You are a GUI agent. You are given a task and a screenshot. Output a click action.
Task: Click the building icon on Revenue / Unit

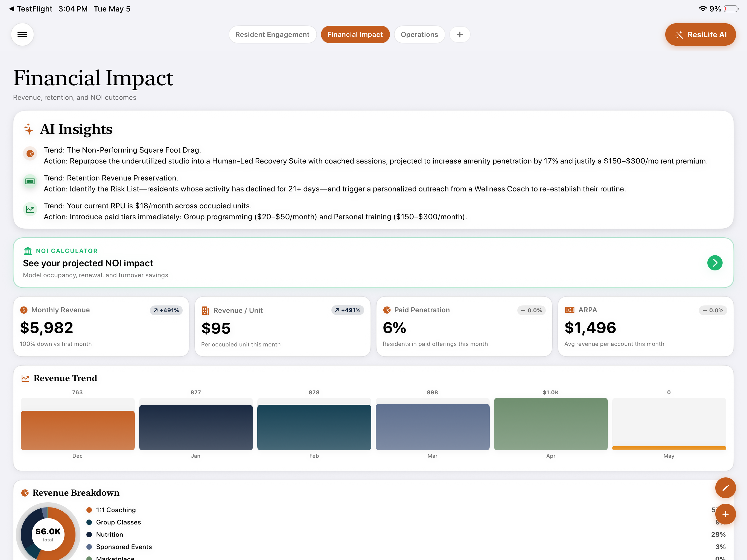tap(205, 310)
